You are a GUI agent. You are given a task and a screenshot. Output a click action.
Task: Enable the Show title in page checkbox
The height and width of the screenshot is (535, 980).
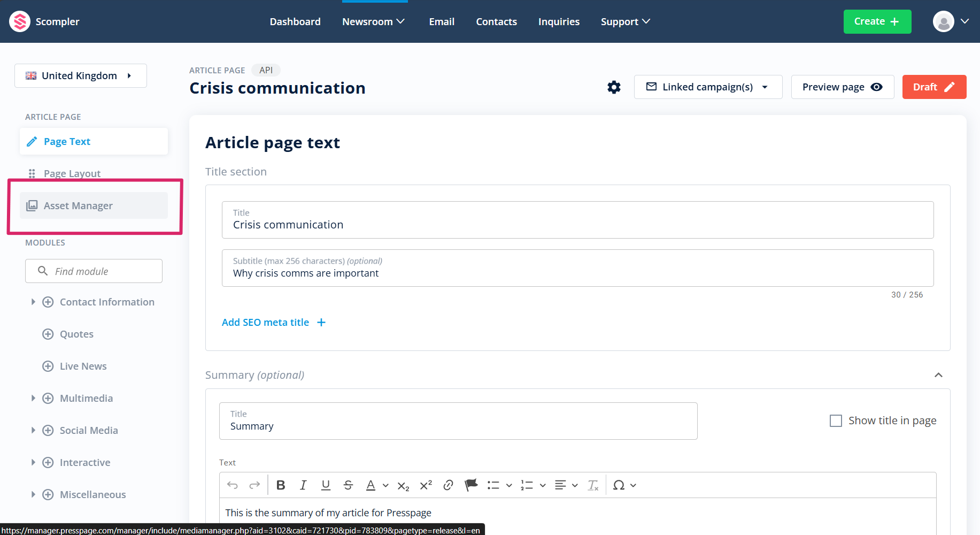point(836,421)
